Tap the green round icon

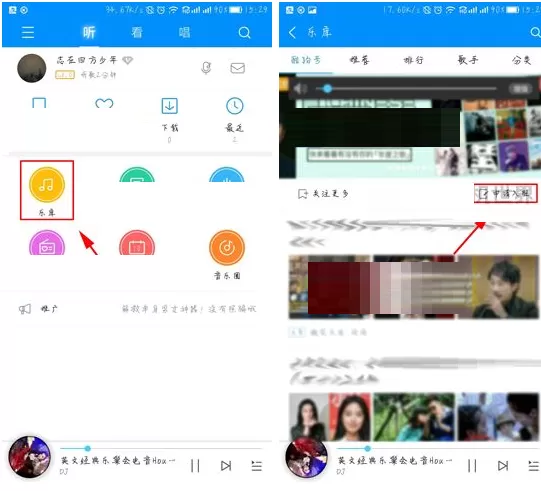(x=137, y=175)
